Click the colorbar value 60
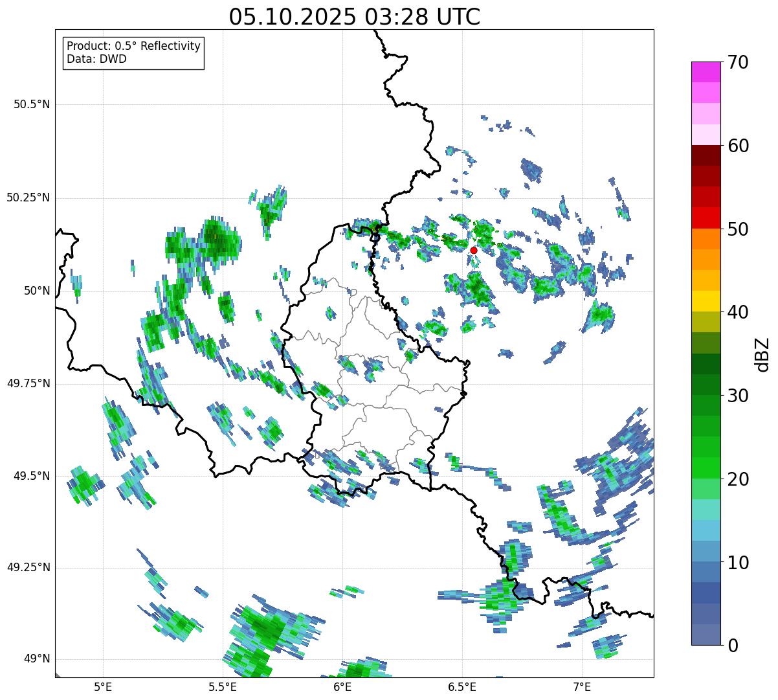Image resolution: width=778 pixels, height=700 pixels. click(x=739, y=146)
